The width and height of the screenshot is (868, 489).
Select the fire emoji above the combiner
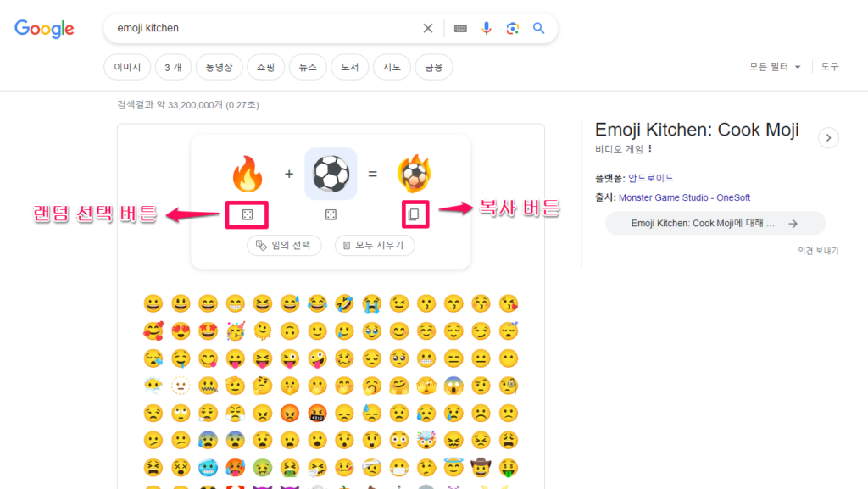(x=247, y=173)
